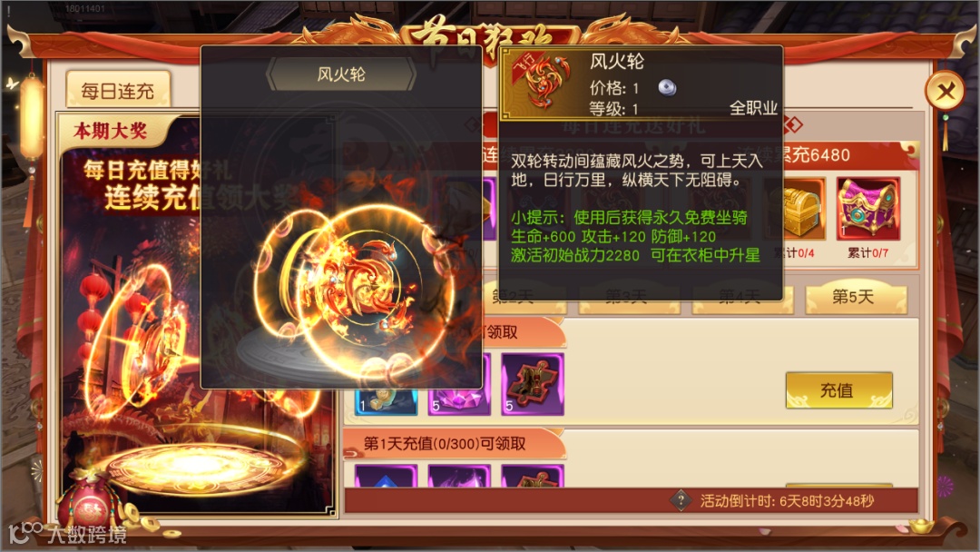Click the yellow 充值 button
This screenshot has height=552, width=980.
point(838,390)
